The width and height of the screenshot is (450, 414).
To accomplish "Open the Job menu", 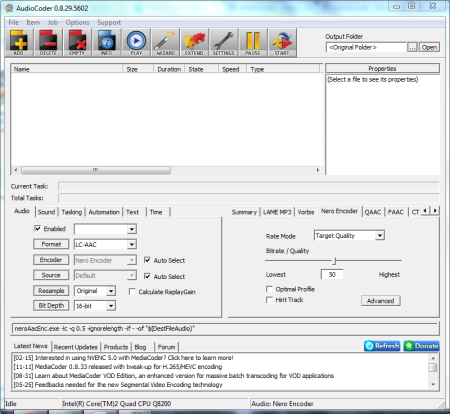I will pos(53,22).
